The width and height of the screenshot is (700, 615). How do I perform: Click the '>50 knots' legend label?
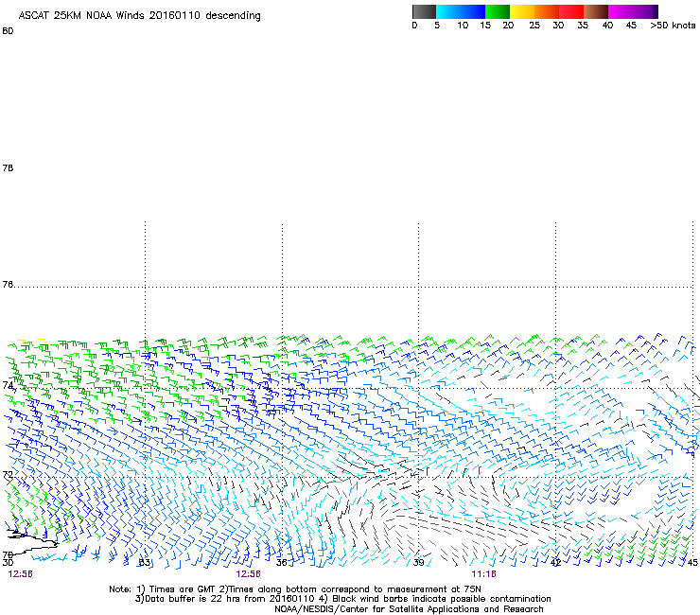click(673, 26)
